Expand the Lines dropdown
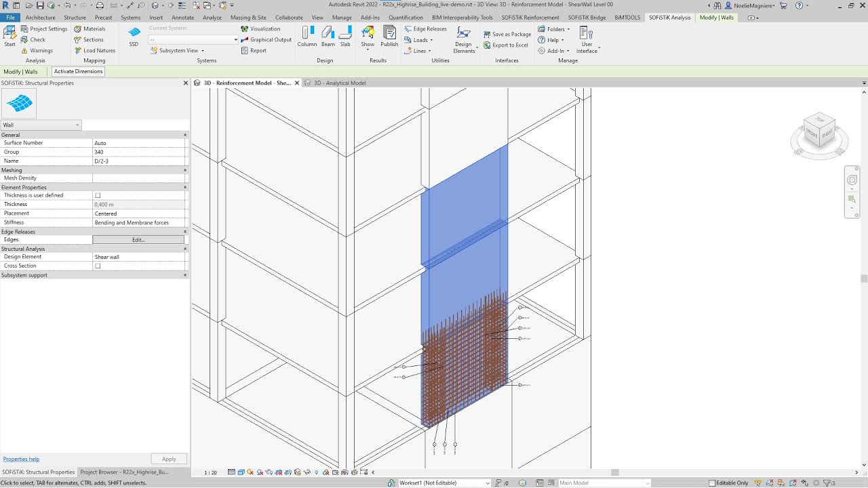Image resolution: width=868 pixels, height=488 pixels. (418, 51)
